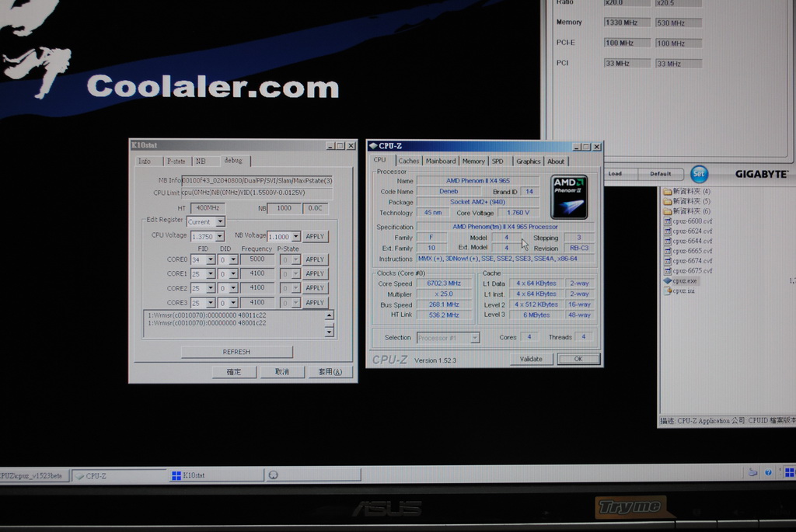Viewport: 796px width, 532px height.
Task: Open the CORE0 FID dropdown
Action: click(211, 259)
